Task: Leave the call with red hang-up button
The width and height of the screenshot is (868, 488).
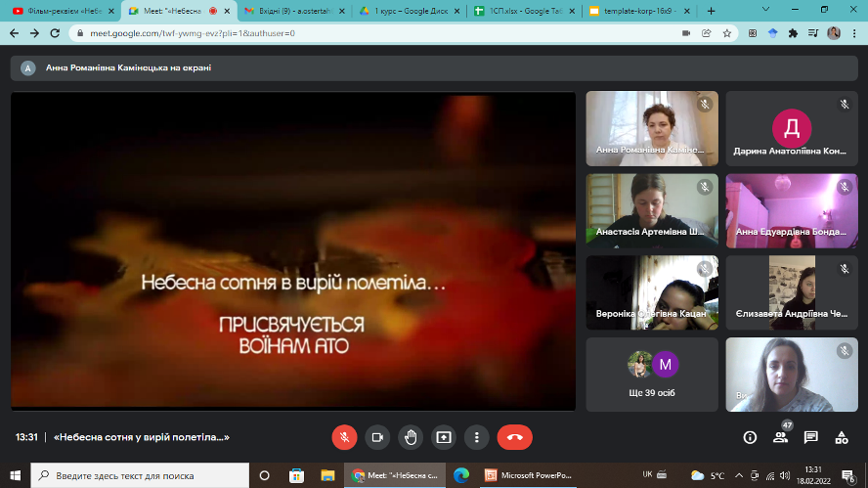Action: pos(515,437)
